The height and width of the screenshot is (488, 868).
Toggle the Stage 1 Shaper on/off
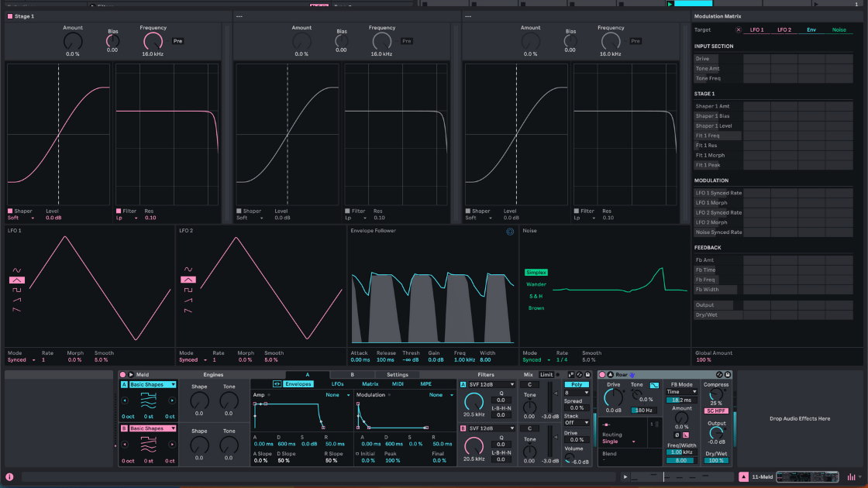click(x=11, y=211)
